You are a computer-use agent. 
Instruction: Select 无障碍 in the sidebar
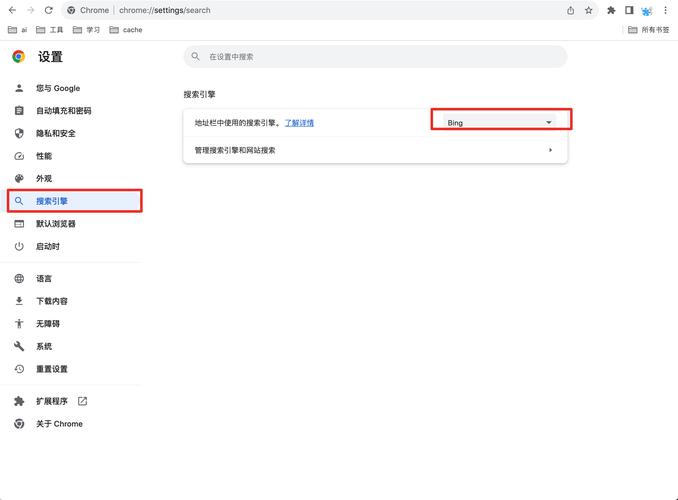pyautogui.click(x=48, y=324)
